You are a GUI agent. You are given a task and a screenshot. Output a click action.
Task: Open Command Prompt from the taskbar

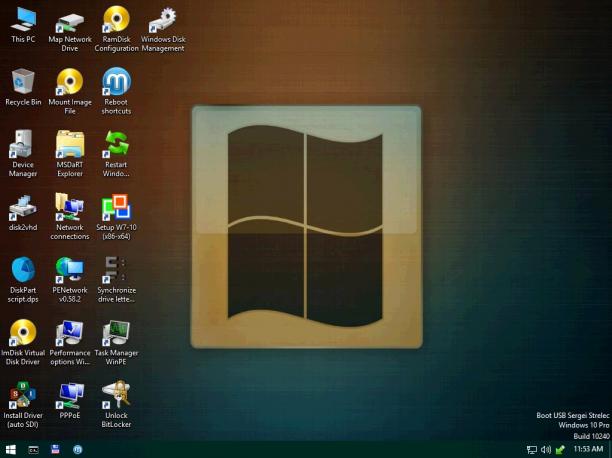point(33,450)
